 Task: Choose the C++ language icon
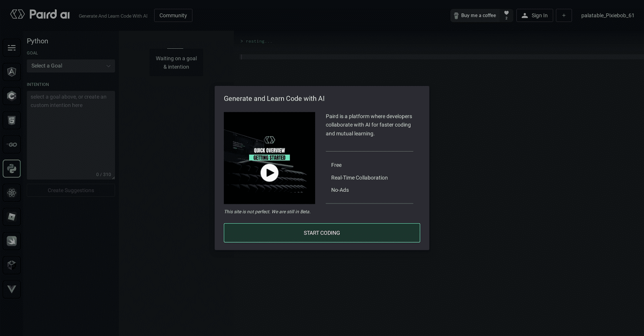(12, 96)
